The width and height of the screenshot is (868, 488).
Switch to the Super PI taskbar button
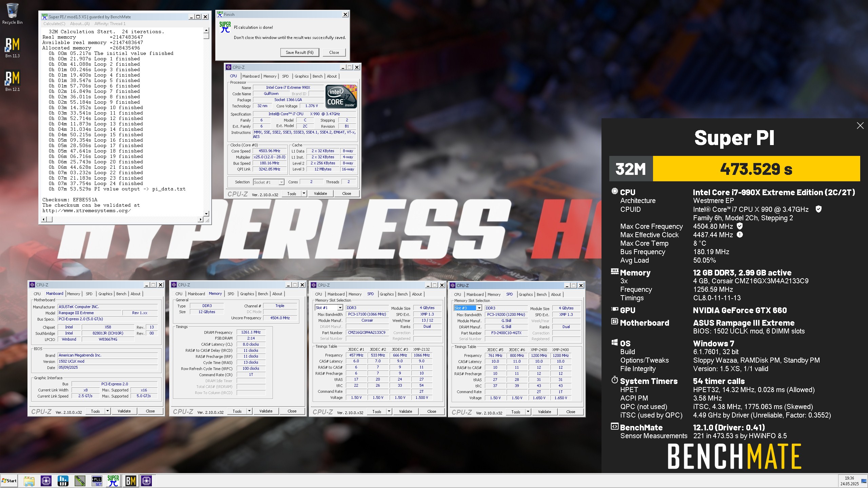coord(113,481)
